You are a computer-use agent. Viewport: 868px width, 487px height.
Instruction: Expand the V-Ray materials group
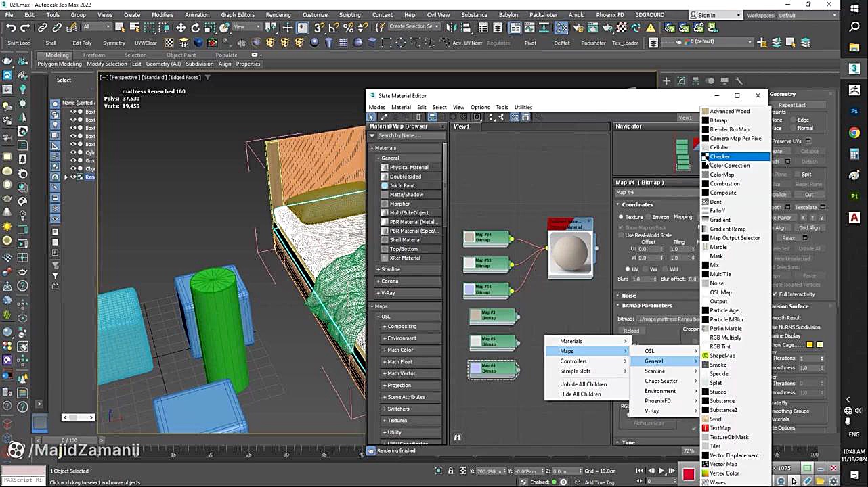pyautogui.click(x=378, y=293)
